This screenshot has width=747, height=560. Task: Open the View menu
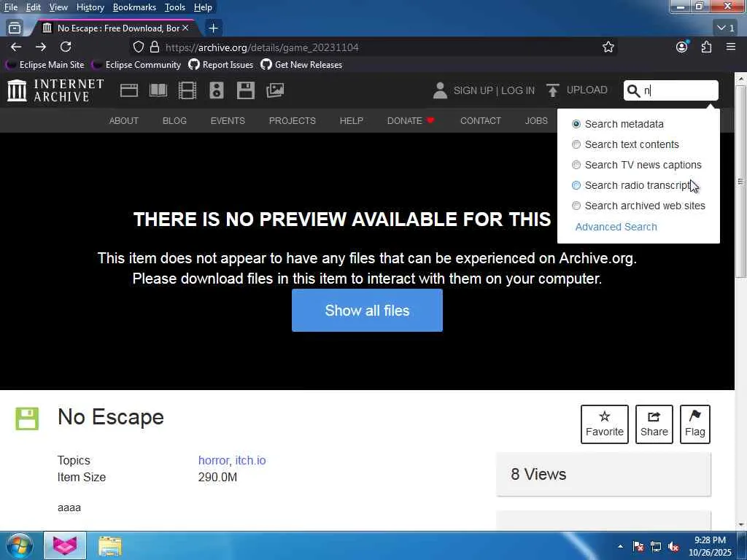[58, 7]
